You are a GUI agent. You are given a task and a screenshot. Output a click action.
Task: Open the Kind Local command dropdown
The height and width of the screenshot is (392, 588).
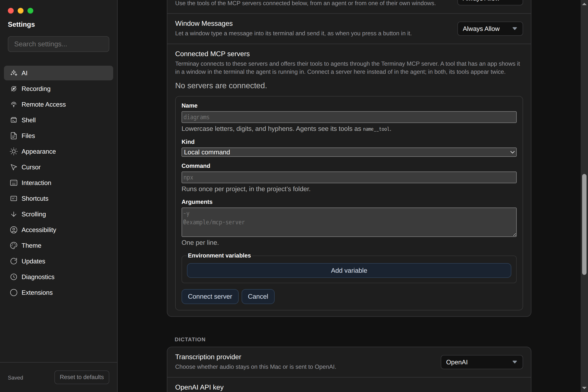click(x=349, y=152)
